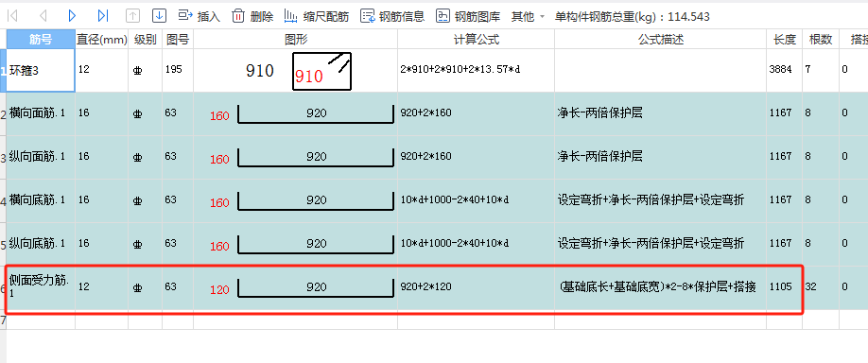Select formula 2*910+2*910+2*13.57*d
Viewport: 868px width, 363px height.
[x=460, y=69]
